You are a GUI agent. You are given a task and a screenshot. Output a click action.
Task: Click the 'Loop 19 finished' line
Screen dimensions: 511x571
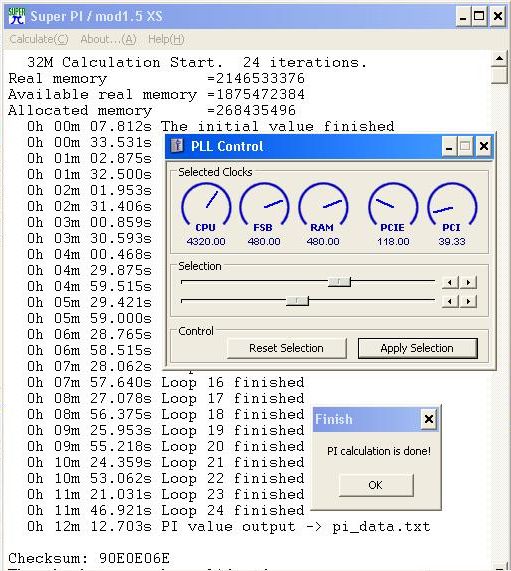tap(166, 430)
